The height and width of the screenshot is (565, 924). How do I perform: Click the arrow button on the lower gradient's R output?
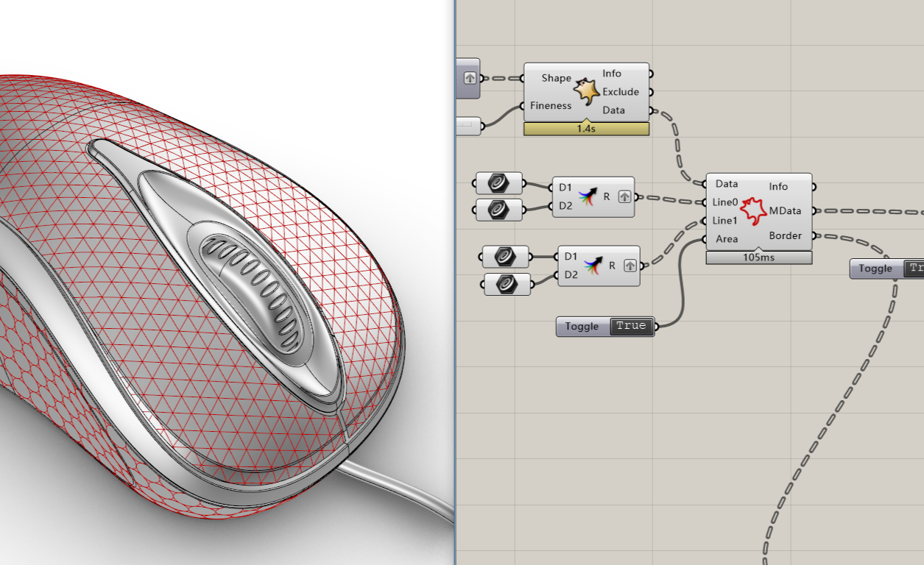[629, 265]
